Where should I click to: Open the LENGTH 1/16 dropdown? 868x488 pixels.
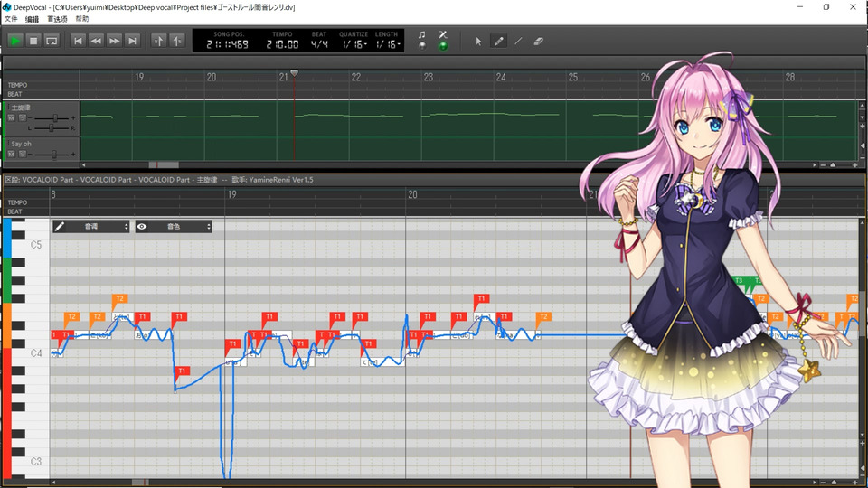388,44
